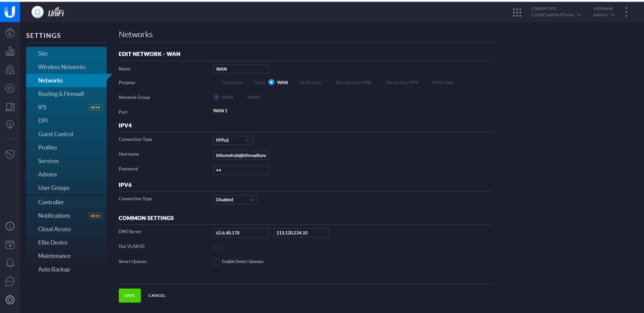
Task: Open the Statistics bar chart icon
Action: pyautogui.click(x=10, y=51)
